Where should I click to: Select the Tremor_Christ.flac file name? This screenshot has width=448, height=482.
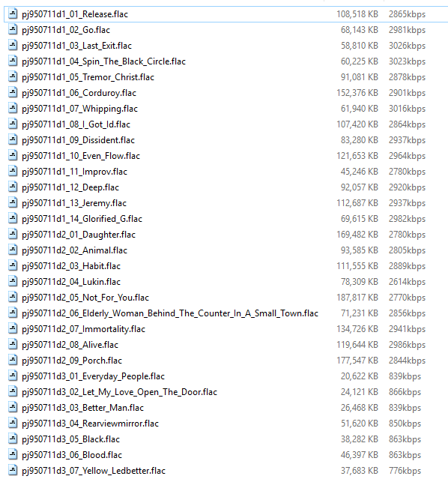(x=88, y=77)
